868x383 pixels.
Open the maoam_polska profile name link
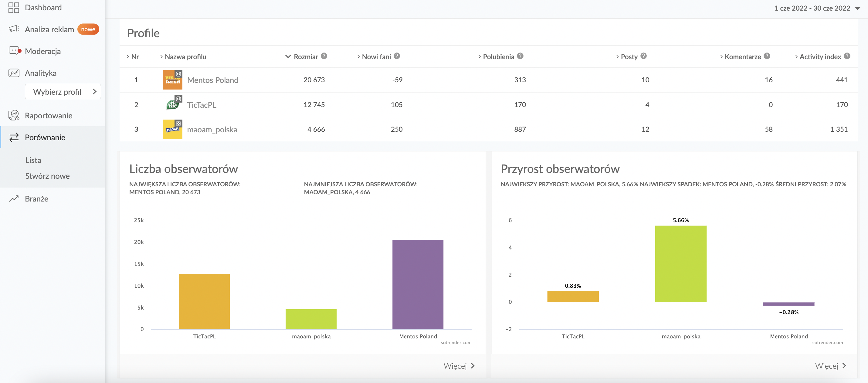[x=212, y=129]
